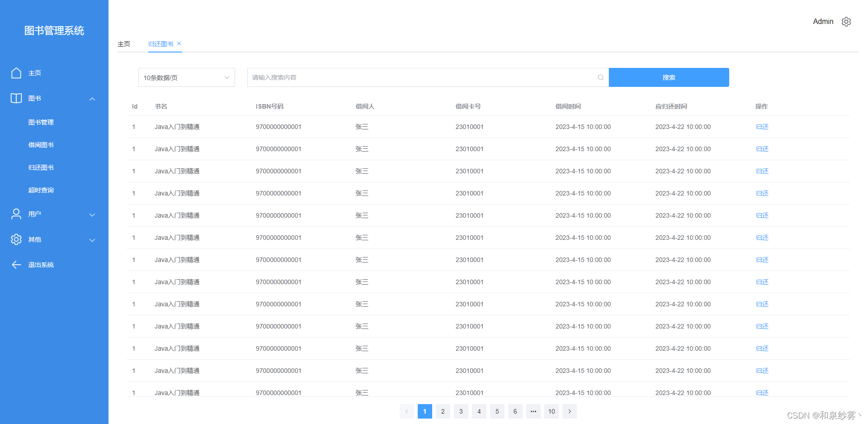868x424 pixels.
Task: Open the 10条数据/页 page size dropdown
Action: click(186, 77)
